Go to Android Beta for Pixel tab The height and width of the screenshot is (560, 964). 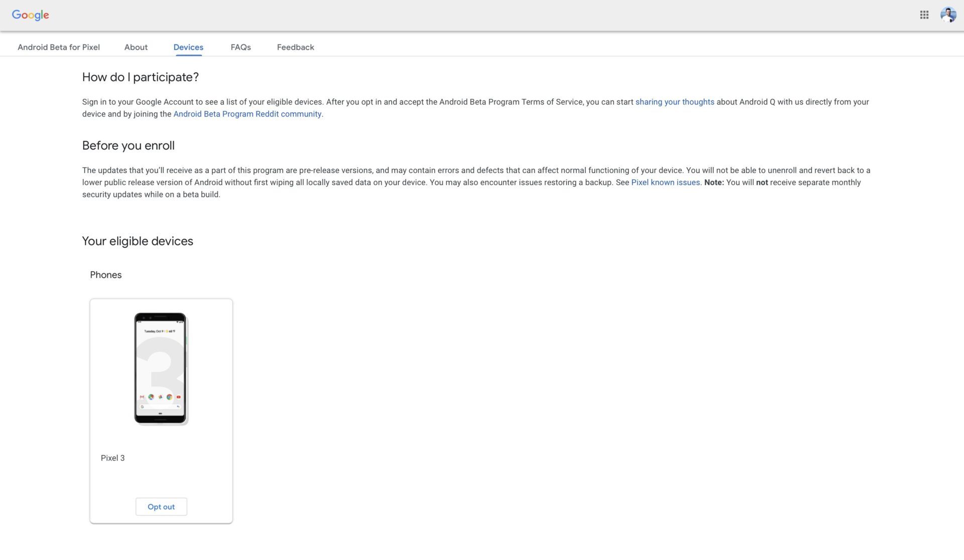(x=59, y=47)
